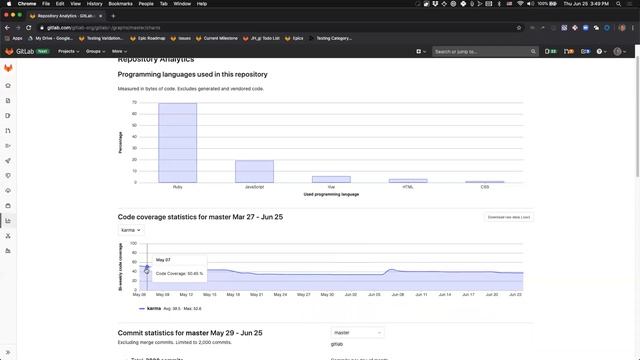The height and width of the screenshot is (360, 640).
Task: Open the My Drive - Google bookmark
Action: tap(50, 38)
